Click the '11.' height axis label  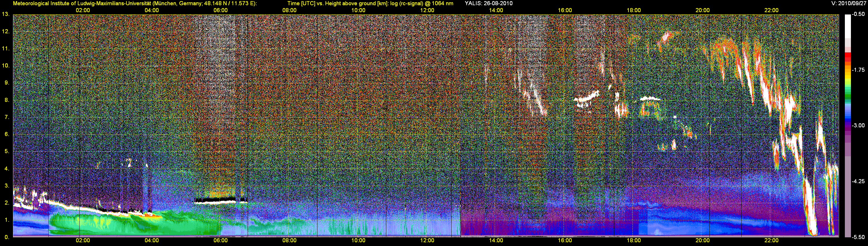5,49
